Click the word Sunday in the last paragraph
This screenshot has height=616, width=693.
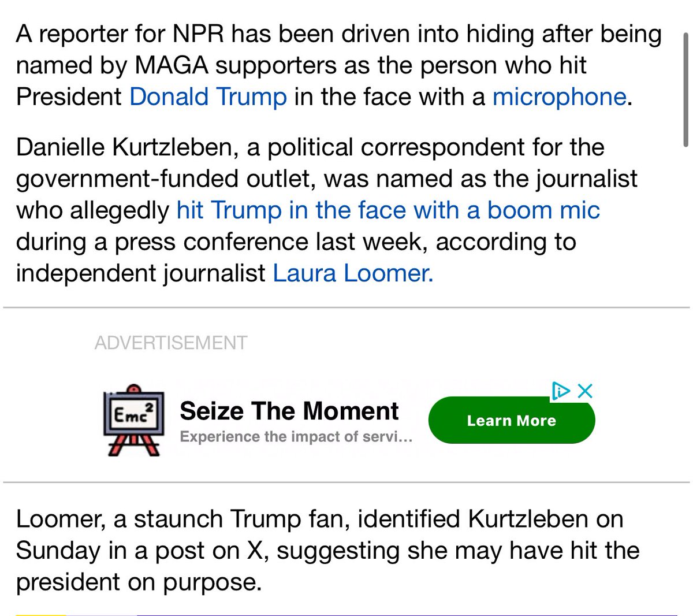58,550
